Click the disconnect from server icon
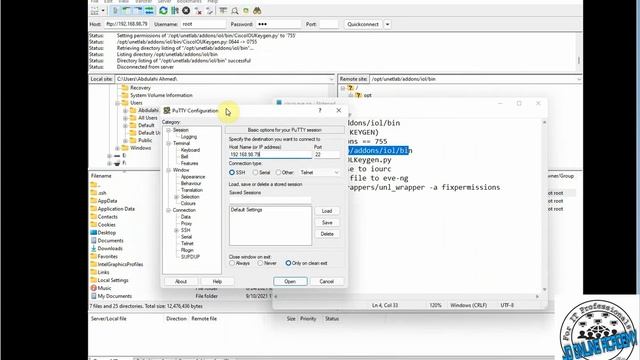 tap(198, 11)
